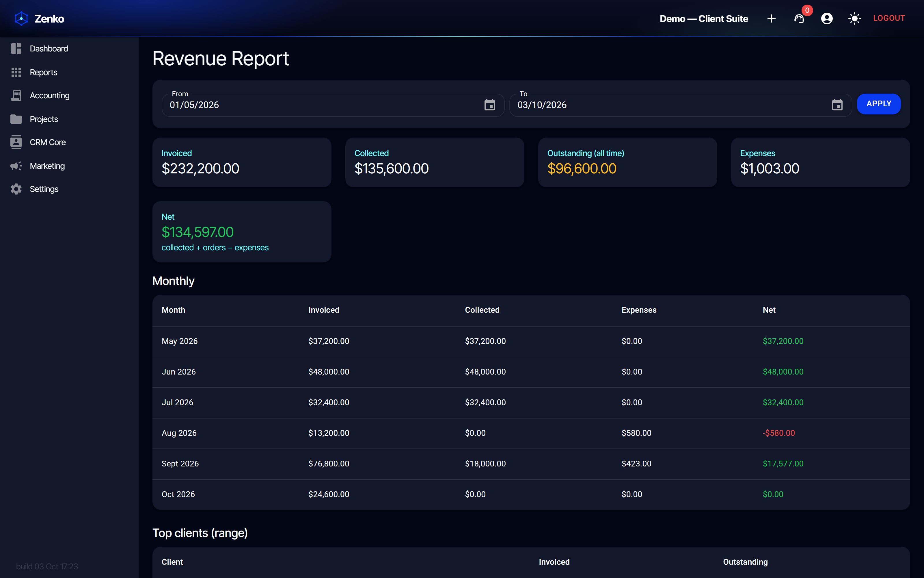924x578 pixels.
Task: Click the APPLY button
Action: coord(879,103)
